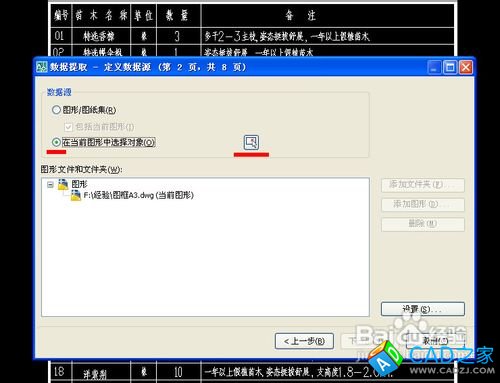Viewport: 500px width, 383px height.
Task: Click the 图形 folder icon in the tree
Action: (63, 184)
